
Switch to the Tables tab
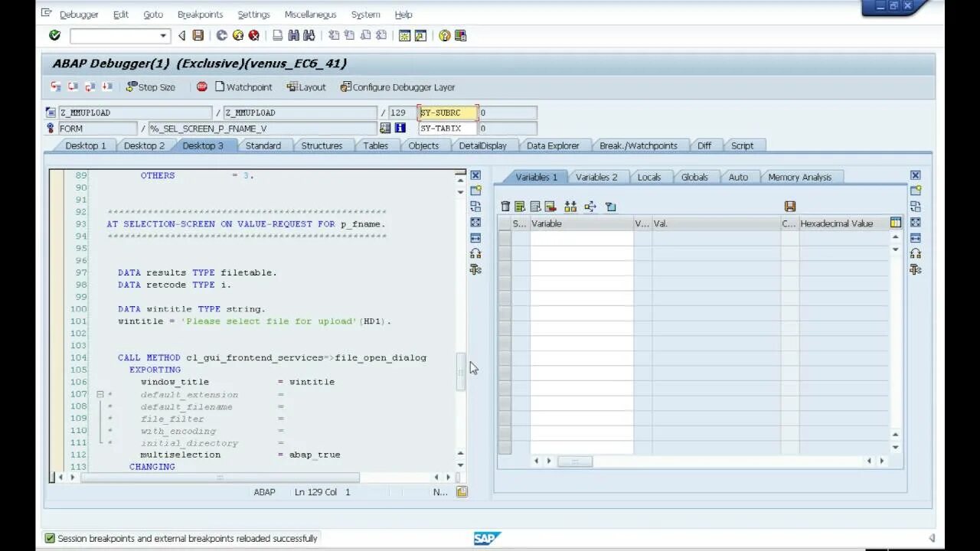coord(375,145)
